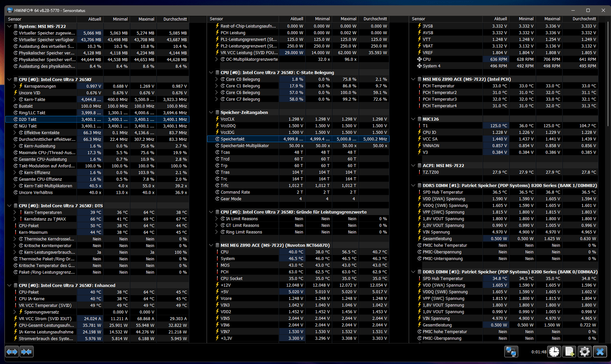Expand the Kern-Takte row

(x=15, y=99)
